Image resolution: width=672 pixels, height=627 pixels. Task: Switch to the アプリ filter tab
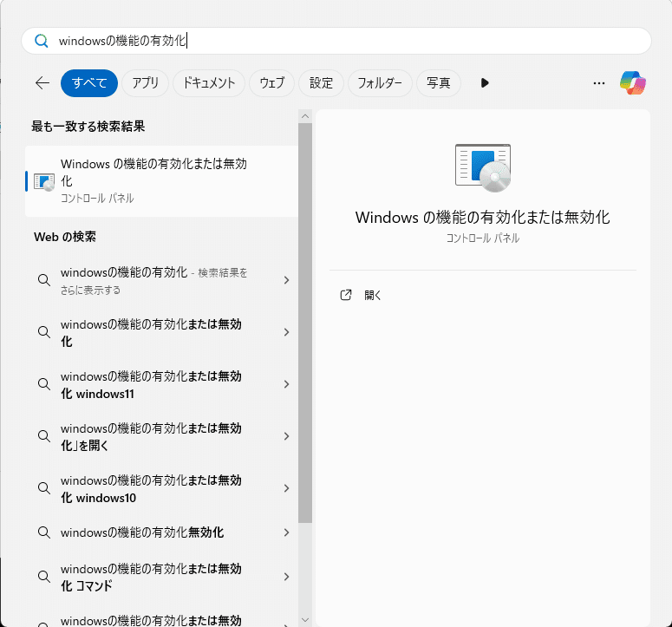click(146, 82)
